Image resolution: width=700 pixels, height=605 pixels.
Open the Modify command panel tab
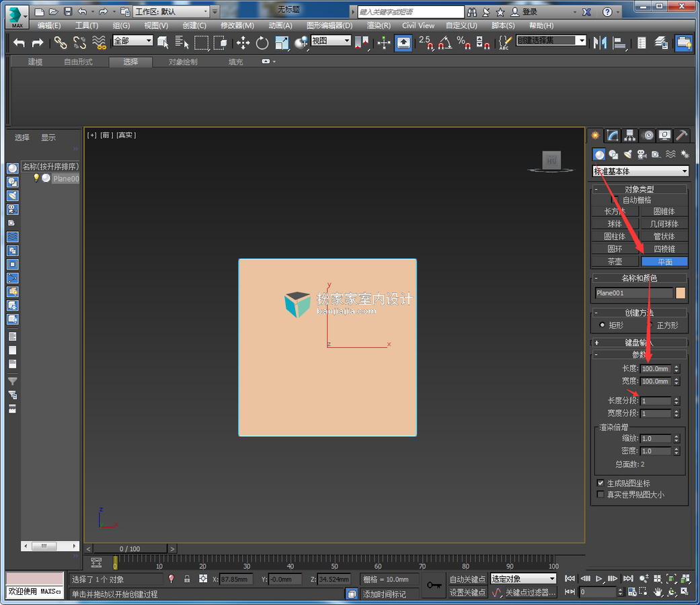pyautogui.click(x=613, y=135)
